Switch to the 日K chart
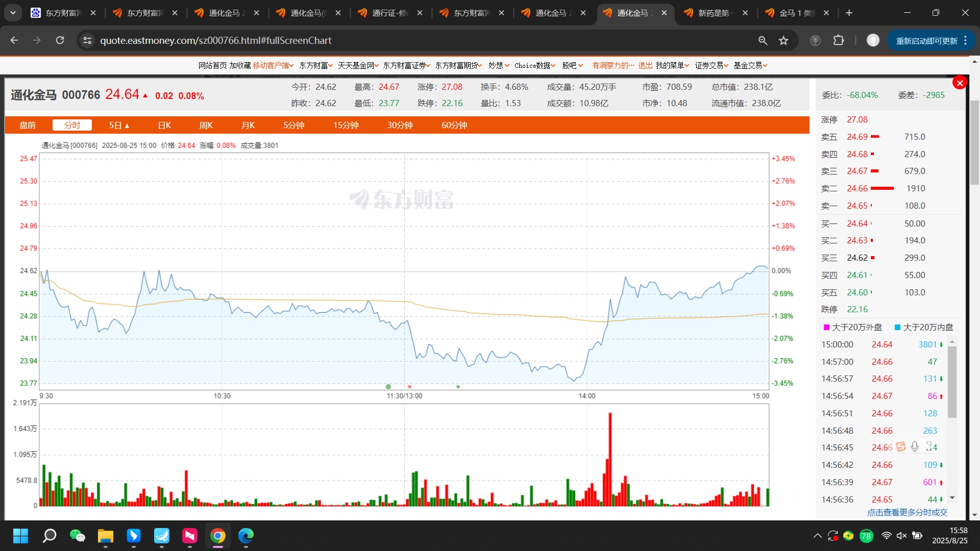 (164, 125)
